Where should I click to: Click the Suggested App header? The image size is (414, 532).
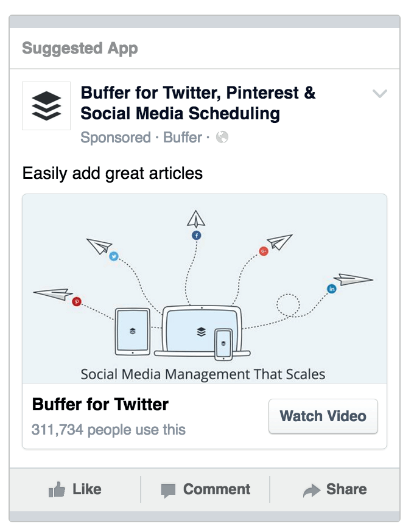pos(80,48)
